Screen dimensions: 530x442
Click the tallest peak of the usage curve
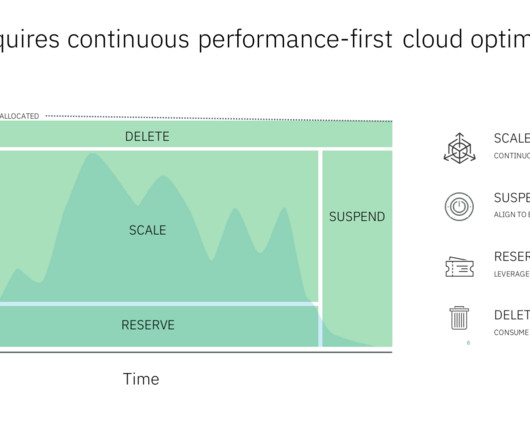tap(93, 156)
